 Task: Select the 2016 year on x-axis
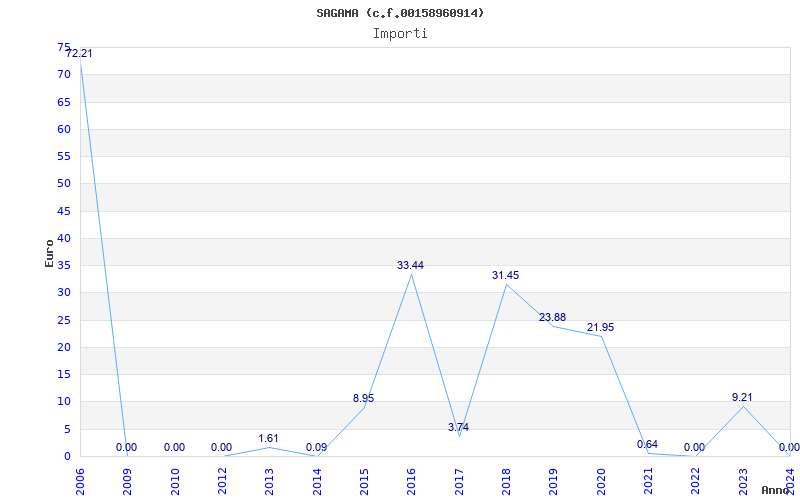click(411, 479)
